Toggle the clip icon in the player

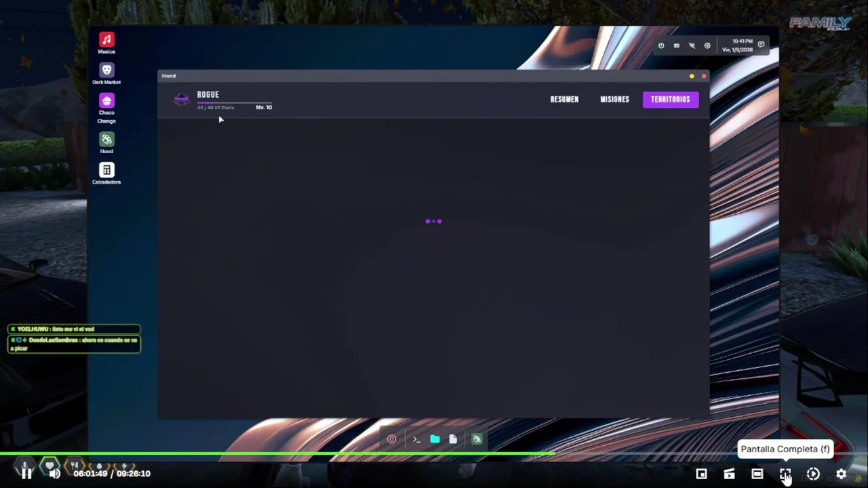(729, 474)
